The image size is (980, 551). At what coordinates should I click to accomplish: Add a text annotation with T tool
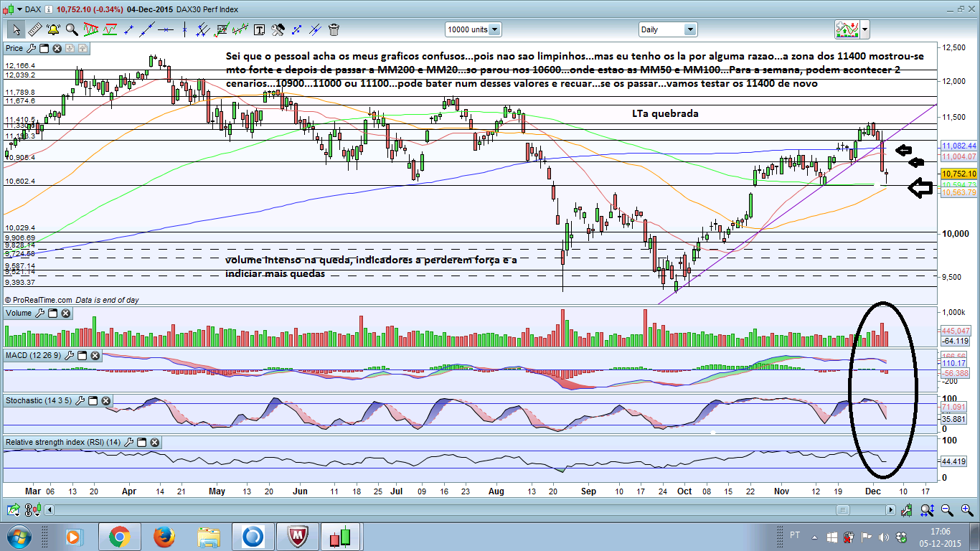pos(259,30)
